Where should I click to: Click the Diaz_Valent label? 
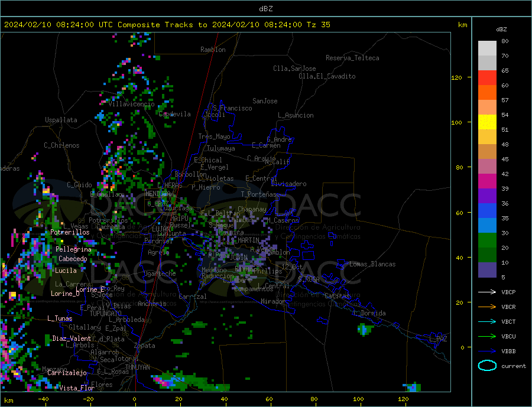click(x=72, y=338)
